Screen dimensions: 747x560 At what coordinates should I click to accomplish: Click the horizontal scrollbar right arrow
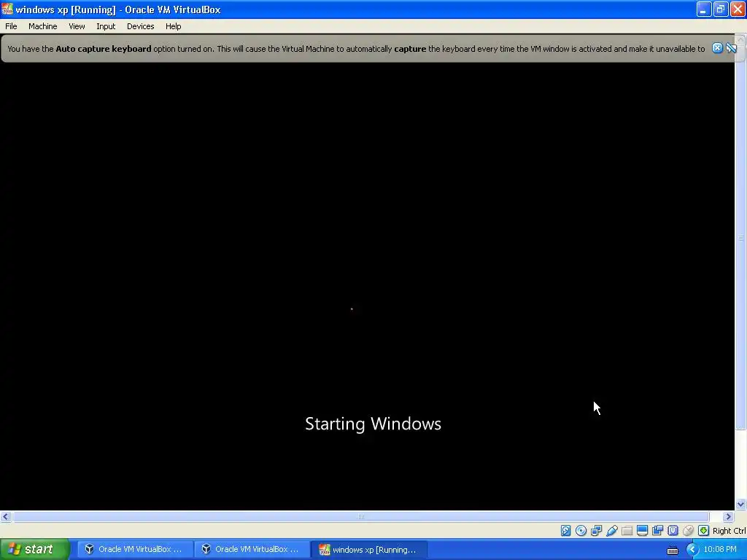pos(729,517)
